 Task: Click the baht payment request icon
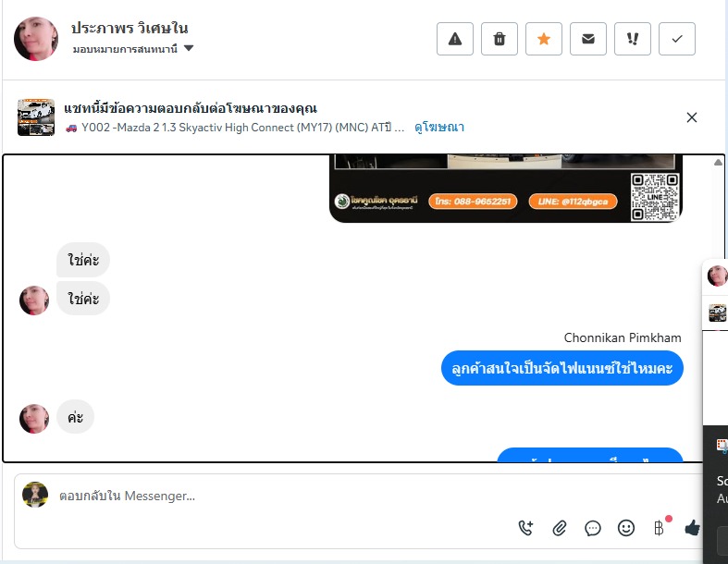660,528
